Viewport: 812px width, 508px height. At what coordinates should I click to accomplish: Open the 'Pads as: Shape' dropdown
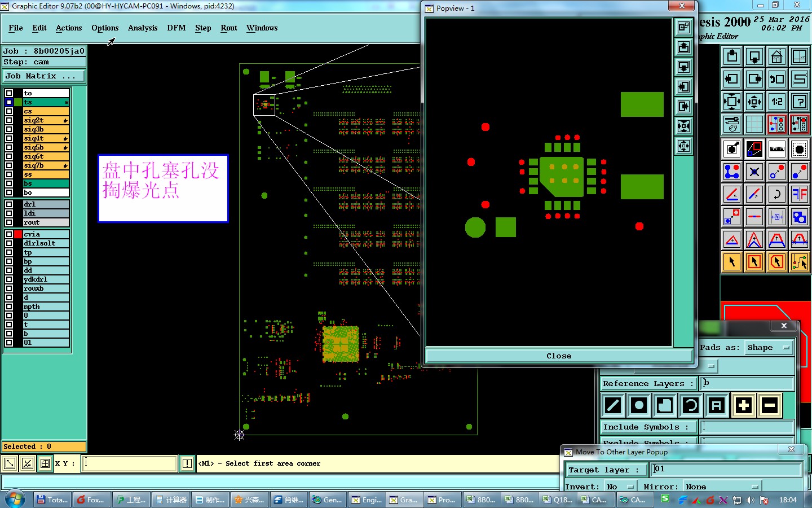point(769,348)
